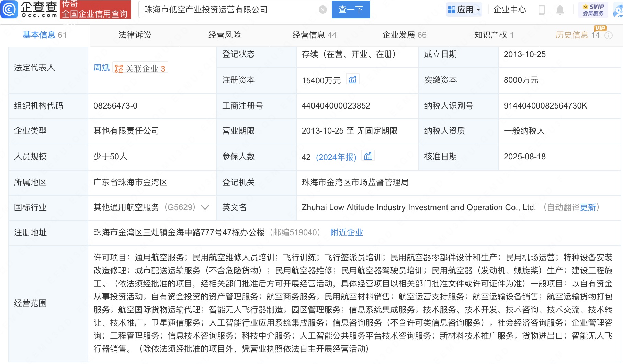Open the mobile phone app icon
This screenshot has height=364, width=623.
point(542,10)
